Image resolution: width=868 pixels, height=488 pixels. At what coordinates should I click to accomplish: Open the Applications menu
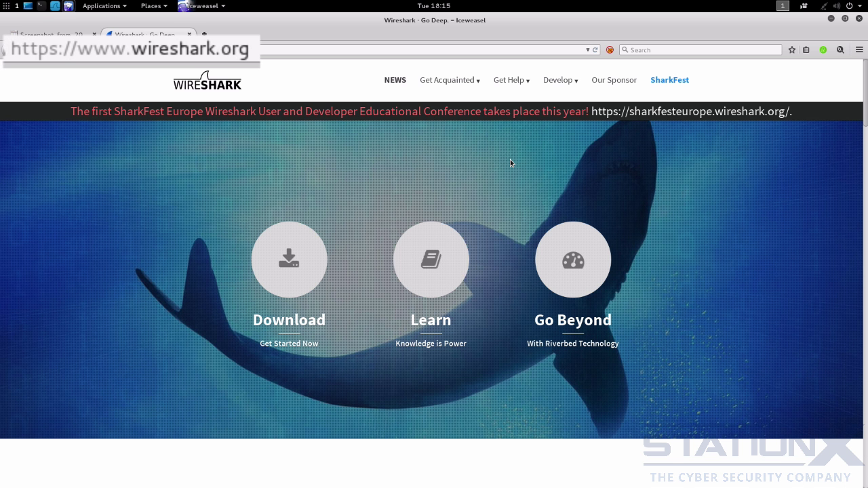point(104,5)
